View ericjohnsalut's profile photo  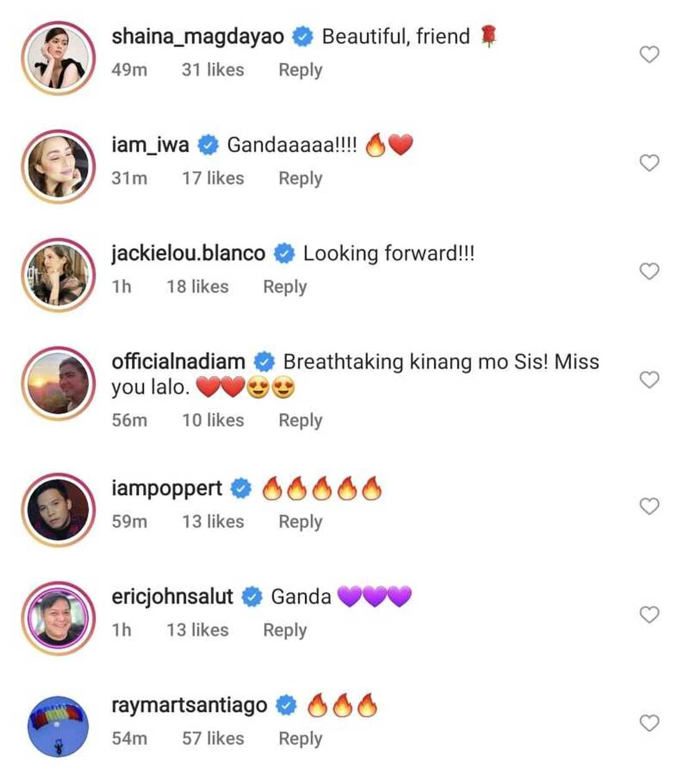[x=58, y=618]
